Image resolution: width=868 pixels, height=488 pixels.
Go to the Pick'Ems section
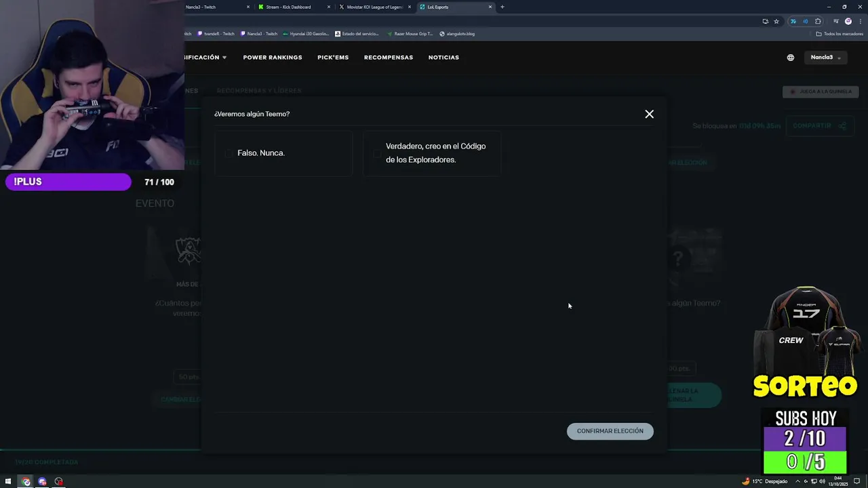coord(333,58)
